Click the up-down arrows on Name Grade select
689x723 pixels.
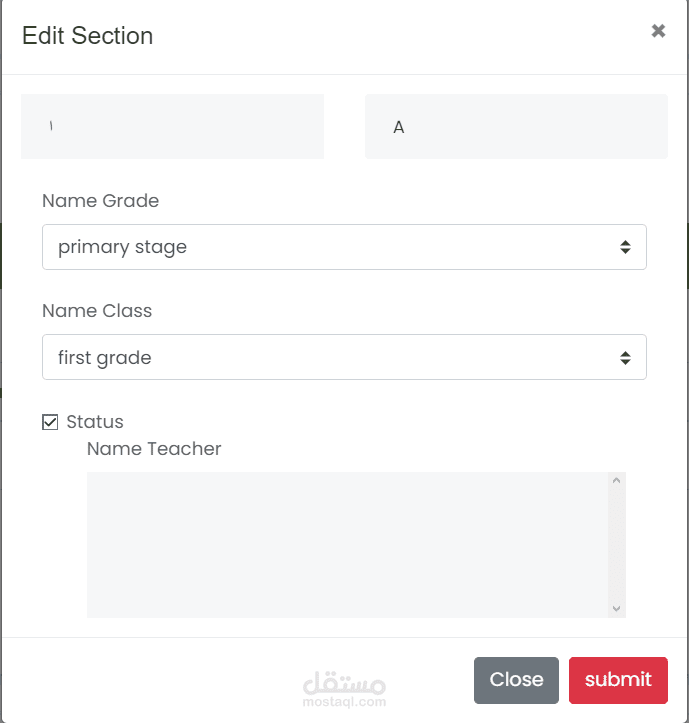pos(625,247)
